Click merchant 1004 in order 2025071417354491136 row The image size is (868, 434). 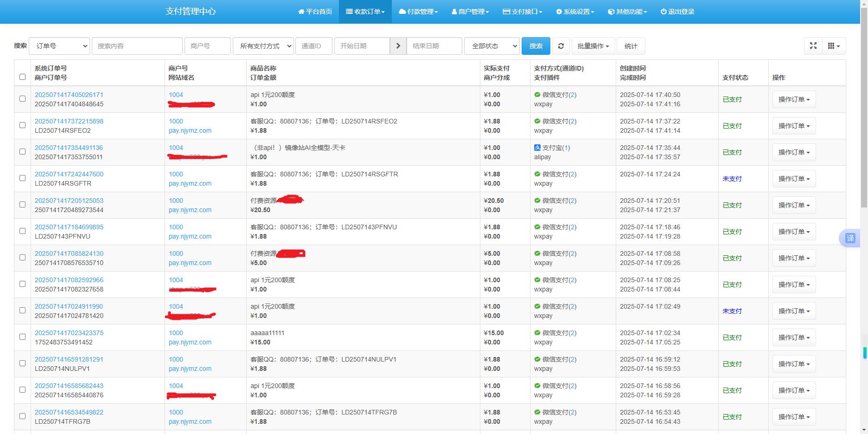click(176, 148)
